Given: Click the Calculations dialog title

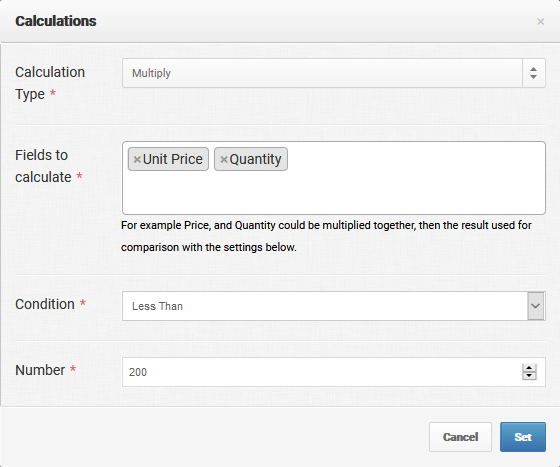Looking at the screenshot, I should tap(56, 21).
